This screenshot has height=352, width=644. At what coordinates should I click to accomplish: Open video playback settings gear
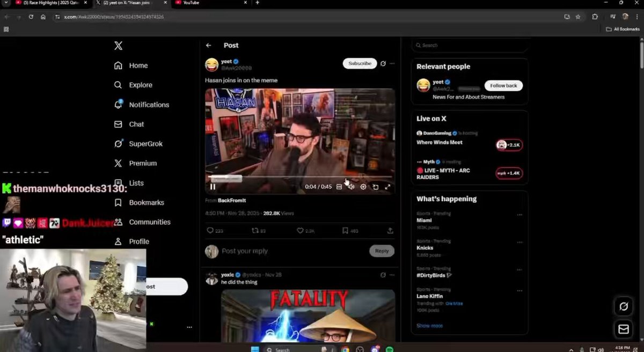click(363, 187)
